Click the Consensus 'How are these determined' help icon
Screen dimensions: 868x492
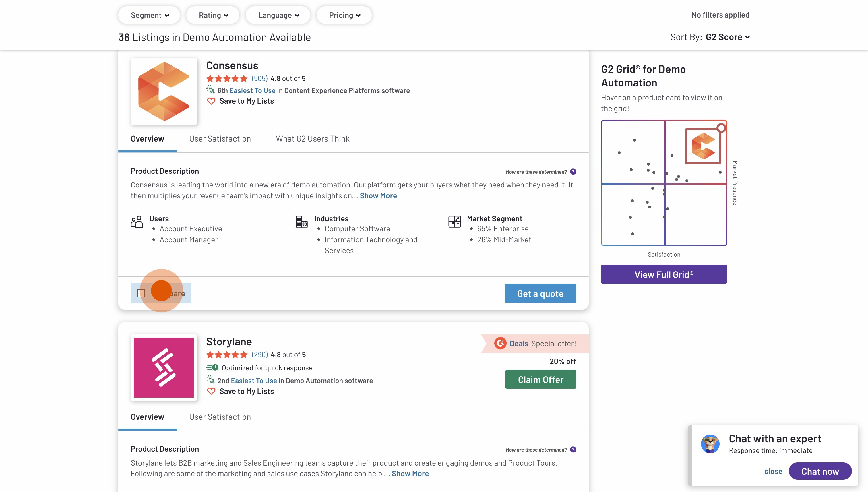click(x=573, y=172)
